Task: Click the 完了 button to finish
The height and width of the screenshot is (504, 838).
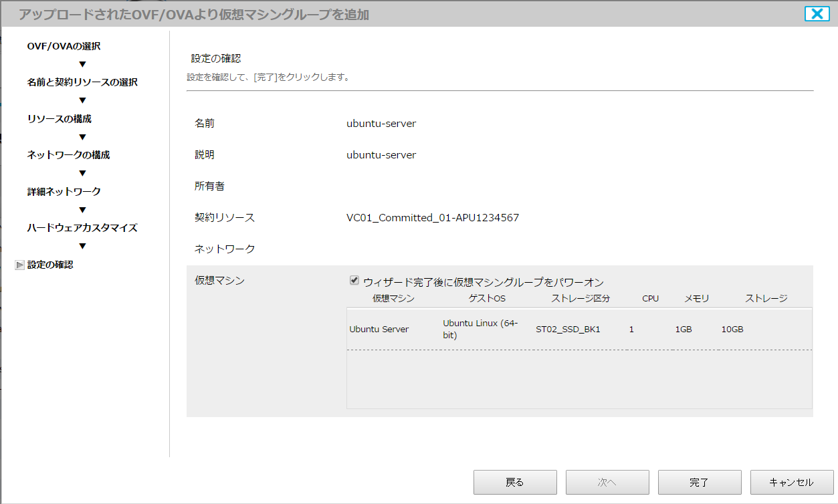Action: [700, 482]
